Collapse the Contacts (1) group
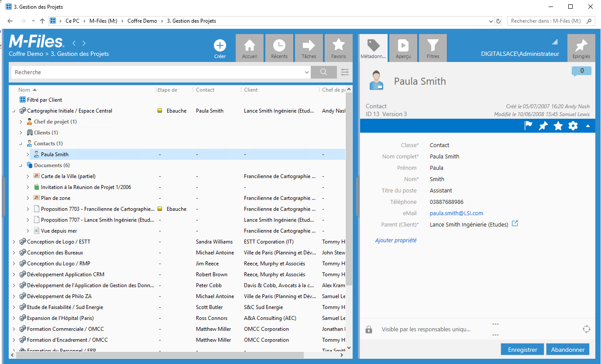601x364 pixels. [21, 144]
